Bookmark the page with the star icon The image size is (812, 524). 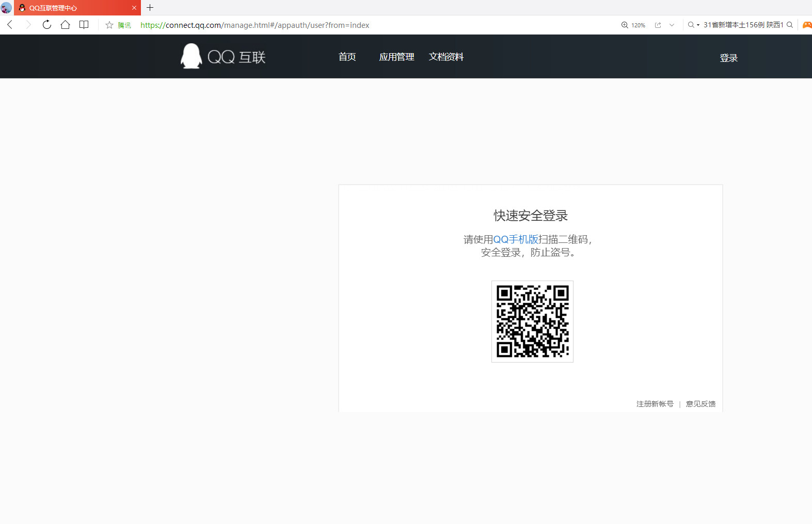pos(109,25)
